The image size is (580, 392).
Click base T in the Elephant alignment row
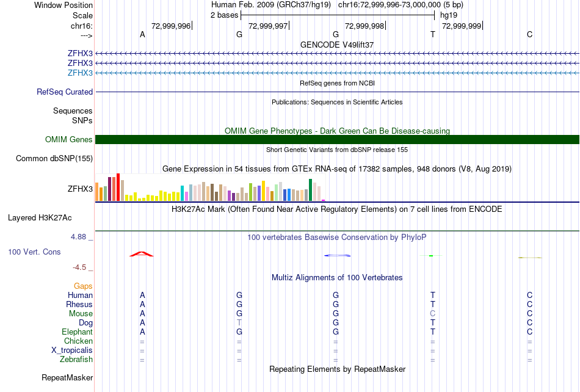(433, 332)
